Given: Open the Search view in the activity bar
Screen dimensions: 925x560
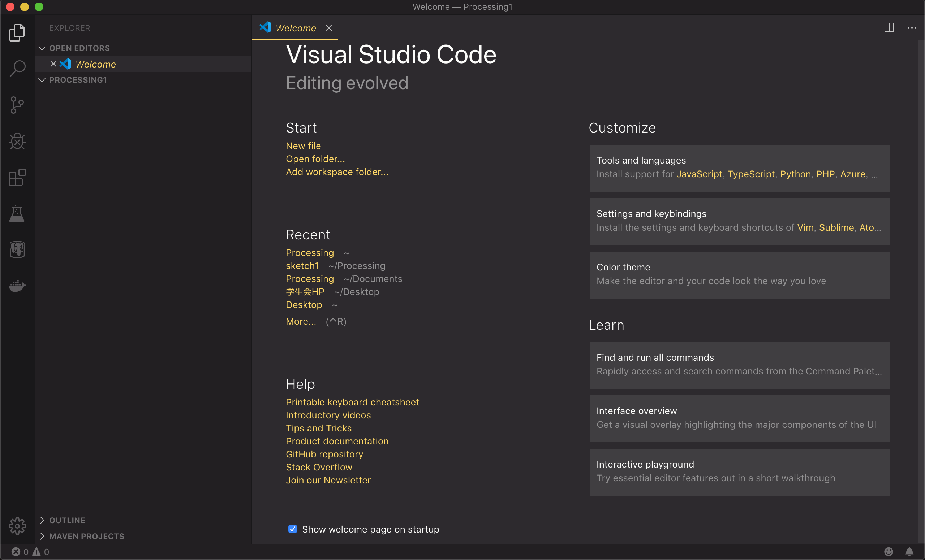Looking at the screenshot, I should pyautogui.click(x=17, y=68).
